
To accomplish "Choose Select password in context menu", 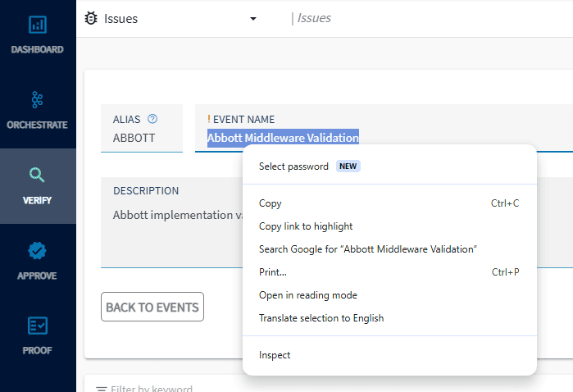I will [x=389, y=166].
